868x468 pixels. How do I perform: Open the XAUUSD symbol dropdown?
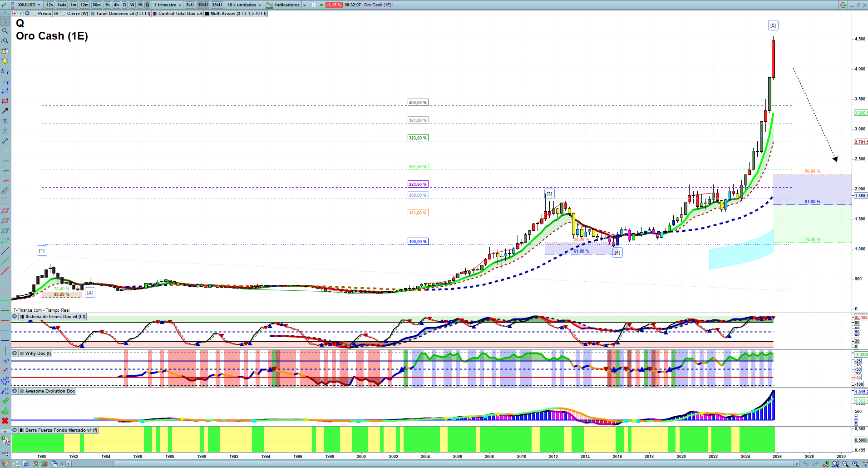(29, 5)
